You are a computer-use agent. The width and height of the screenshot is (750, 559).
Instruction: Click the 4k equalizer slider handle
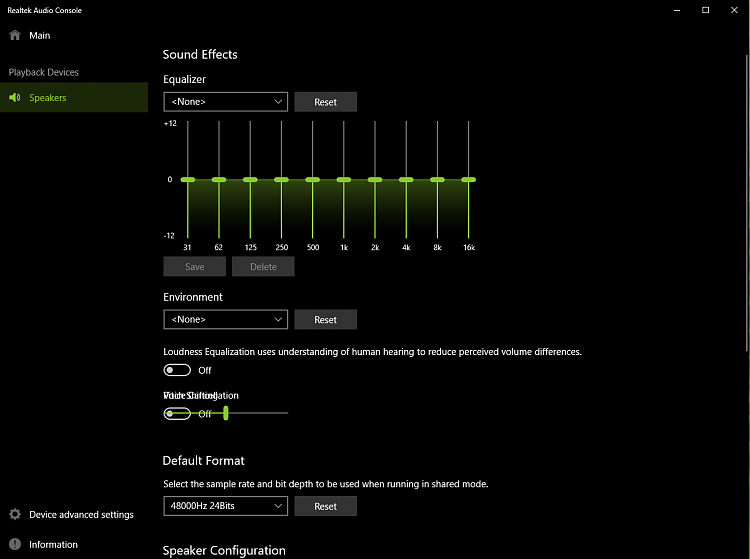point(406,180)
